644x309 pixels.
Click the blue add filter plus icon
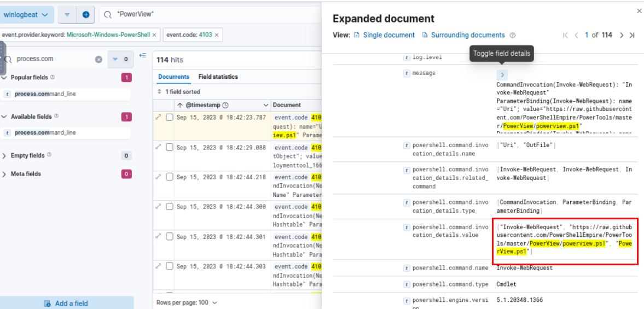86,15
